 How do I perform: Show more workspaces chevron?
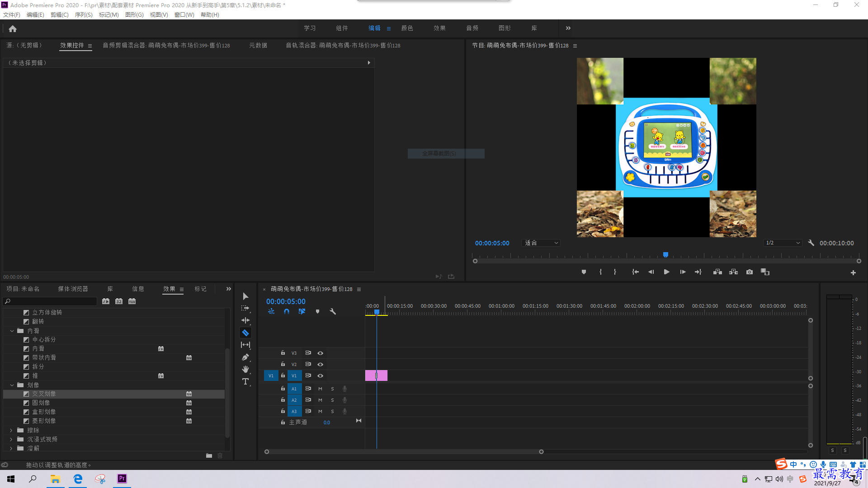click(x=568, y=28)
